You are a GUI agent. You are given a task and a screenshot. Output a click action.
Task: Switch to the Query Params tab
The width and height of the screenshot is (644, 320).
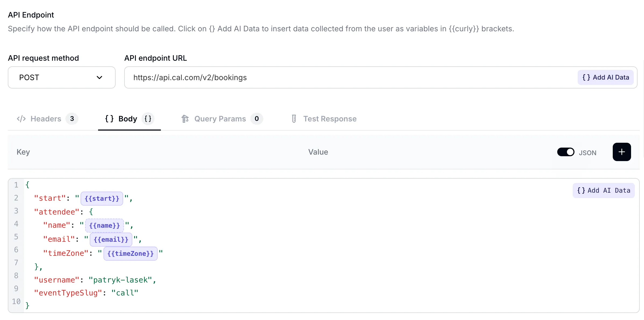click(x=220, y=119)
